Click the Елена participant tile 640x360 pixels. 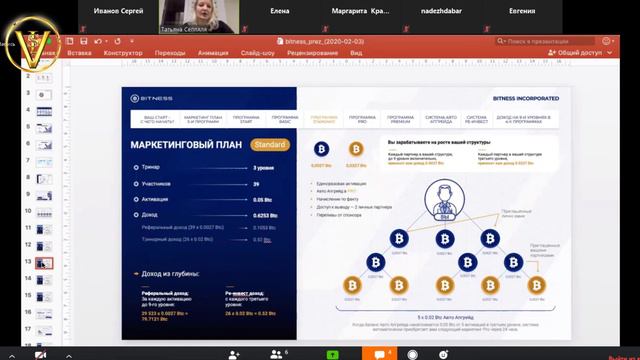tap(280, 17)
